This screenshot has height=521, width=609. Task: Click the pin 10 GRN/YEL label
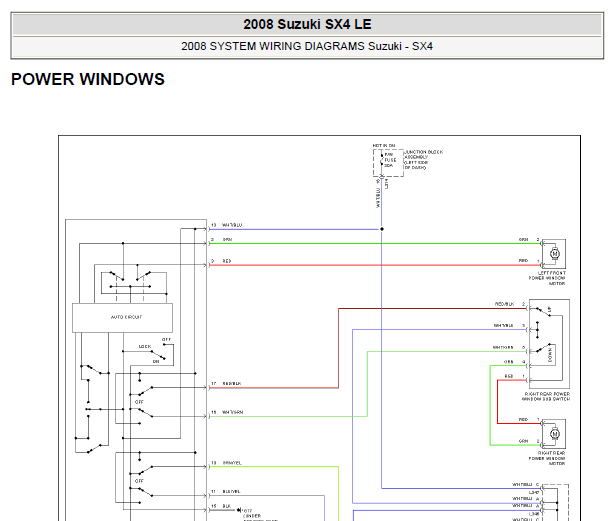226,463
